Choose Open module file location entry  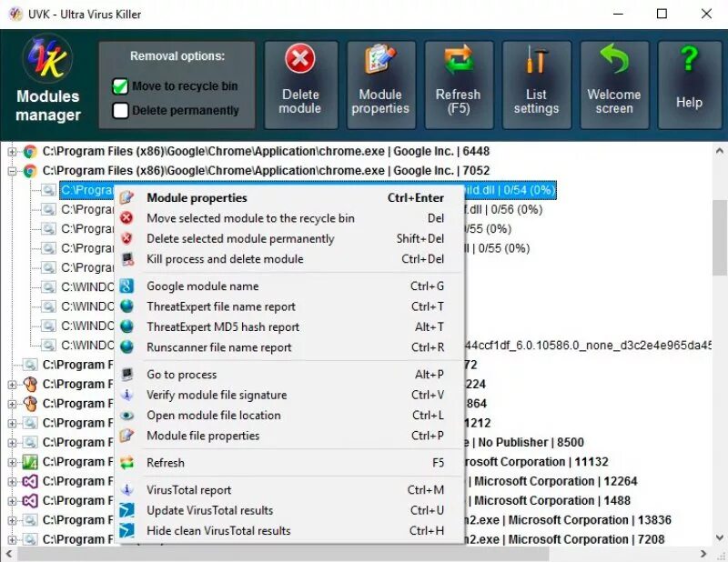tap(289, 415)
